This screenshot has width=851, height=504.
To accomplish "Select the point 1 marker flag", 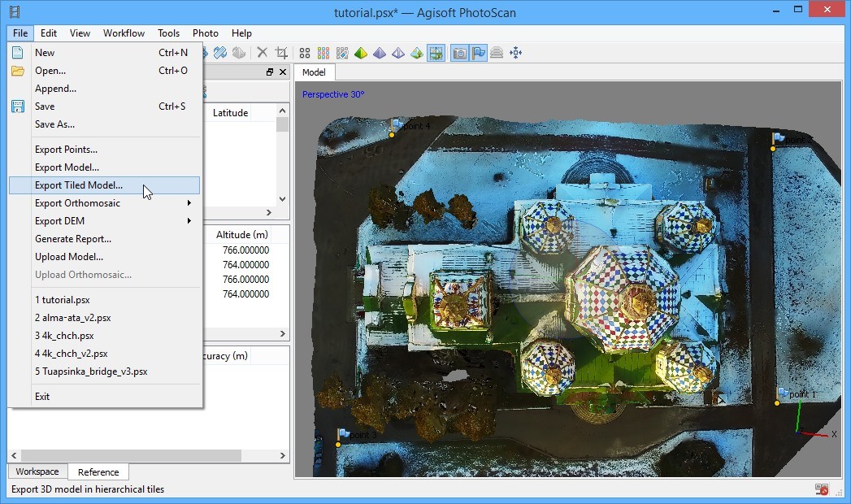I will tap(784, 393).
